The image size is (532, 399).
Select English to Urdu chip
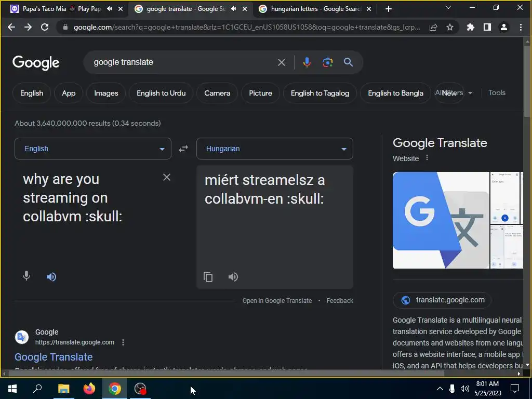(x=161, y=93)
